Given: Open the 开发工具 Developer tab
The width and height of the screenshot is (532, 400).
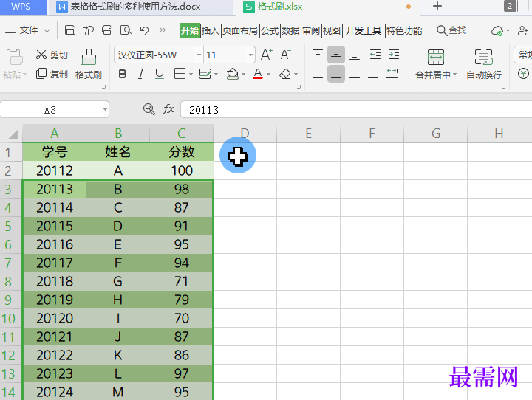Looking at the screenshot, I should pyautogui.click(x=364, y=30).
